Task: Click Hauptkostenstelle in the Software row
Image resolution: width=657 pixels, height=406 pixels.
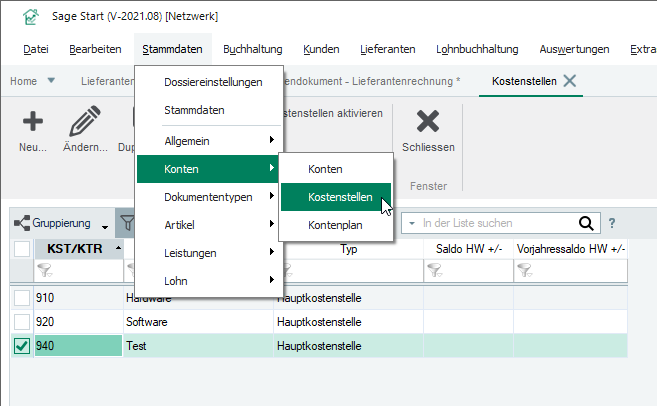Action: click(348, 322)
